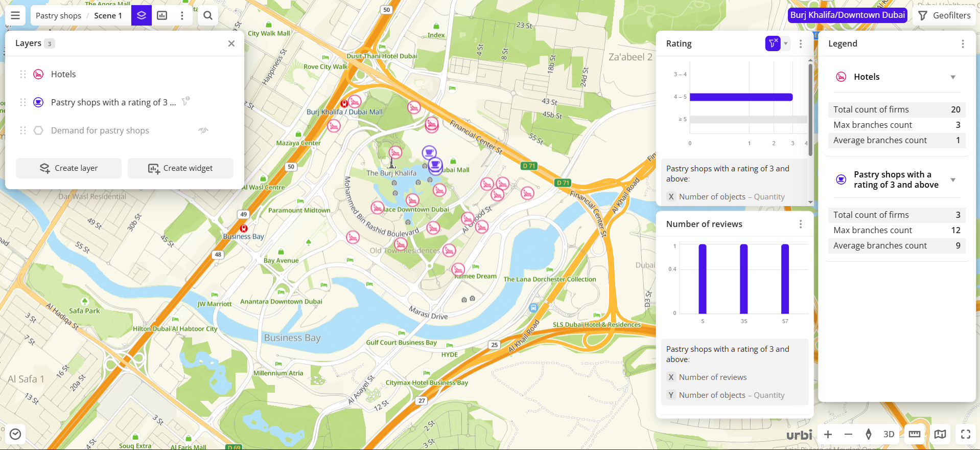Open Rating widget filter dropdown arrow

point(786,43)
